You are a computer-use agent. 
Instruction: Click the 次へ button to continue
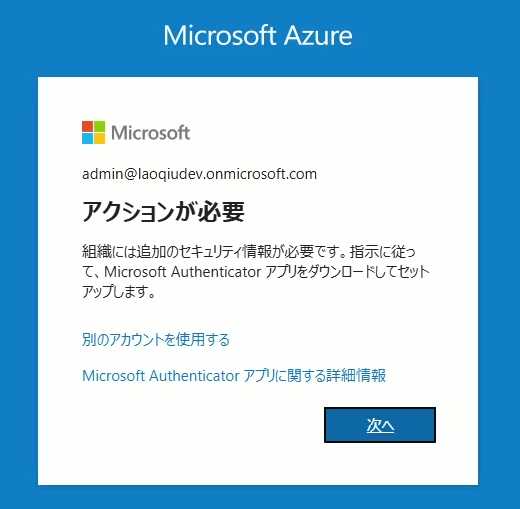380,425
